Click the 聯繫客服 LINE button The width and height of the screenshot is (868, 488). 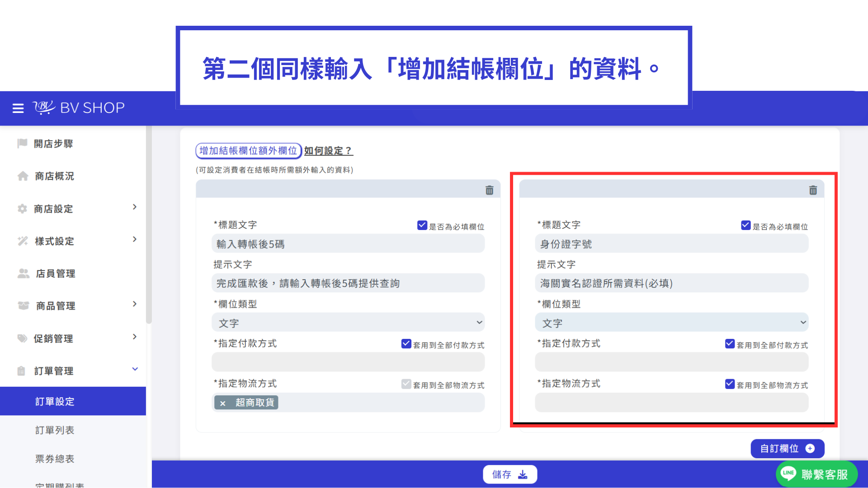tap(816, 474)
